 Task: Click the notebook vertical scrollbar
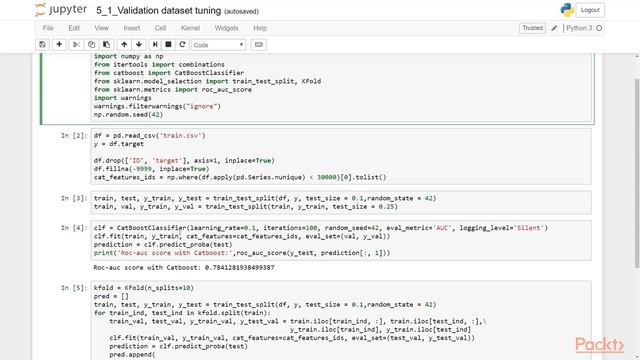point(637,173)
